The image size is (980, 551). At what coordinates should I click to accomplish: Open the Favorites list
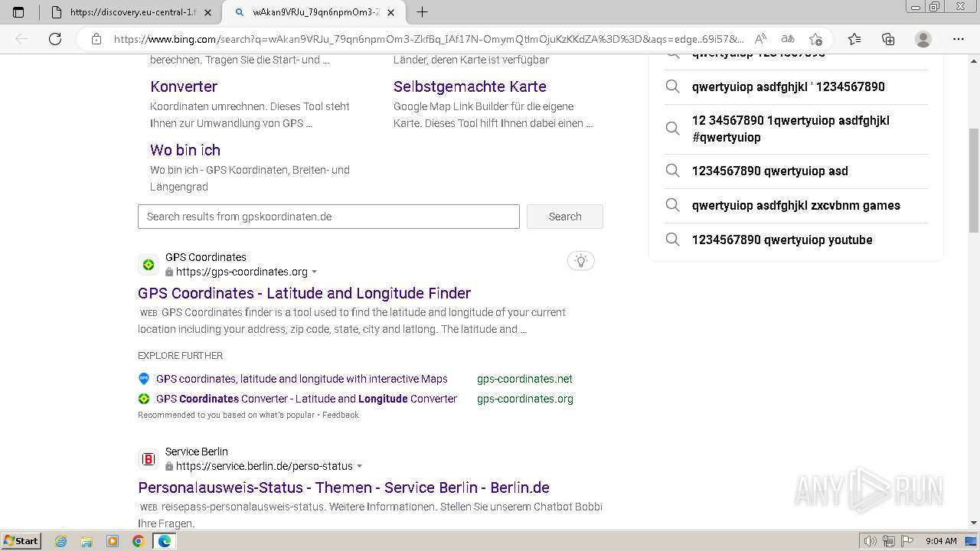click(x=854, y=39)
